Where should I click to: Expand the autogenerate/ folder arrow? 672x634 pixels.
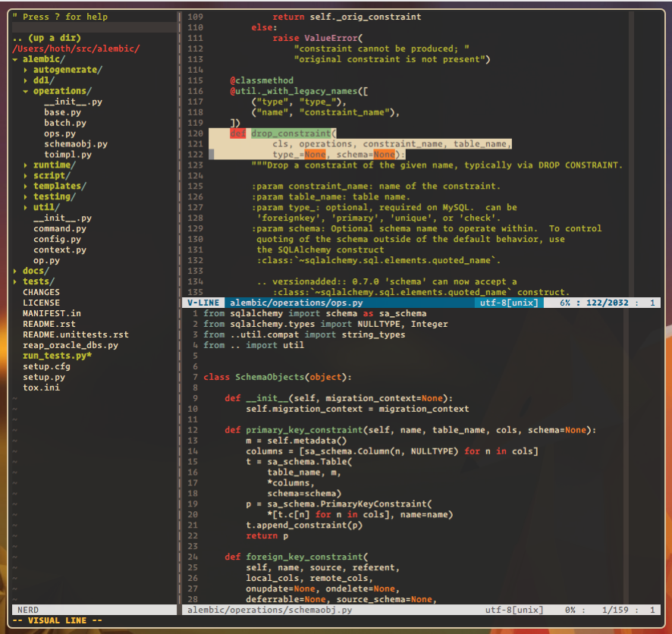(26, 70)
